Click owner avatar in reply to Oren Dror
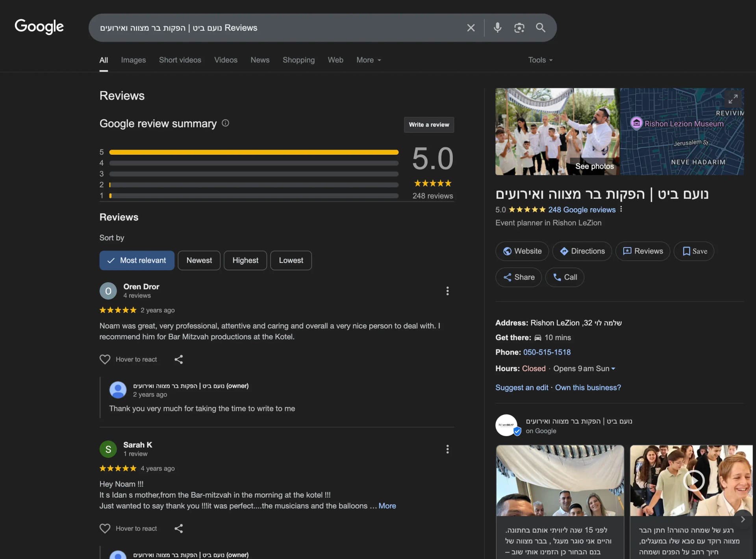Screen dimensions: 756x559 click(x=118, y=390)
